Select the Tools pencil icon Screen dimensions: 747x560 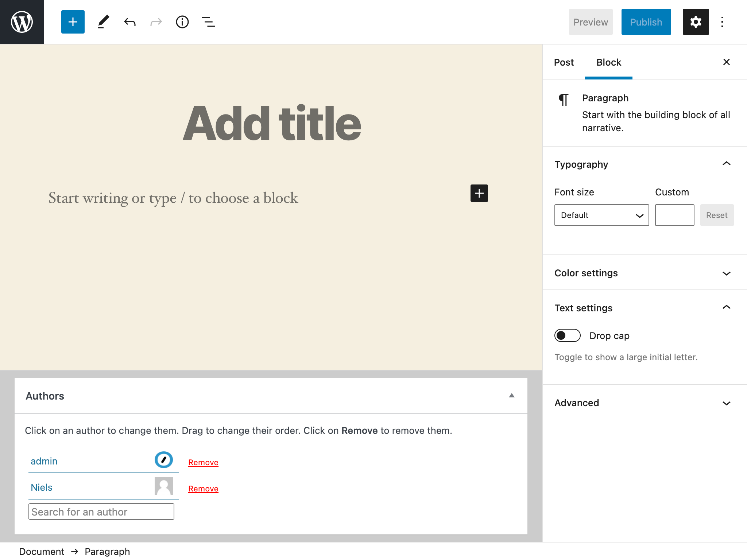coord(103,22)
